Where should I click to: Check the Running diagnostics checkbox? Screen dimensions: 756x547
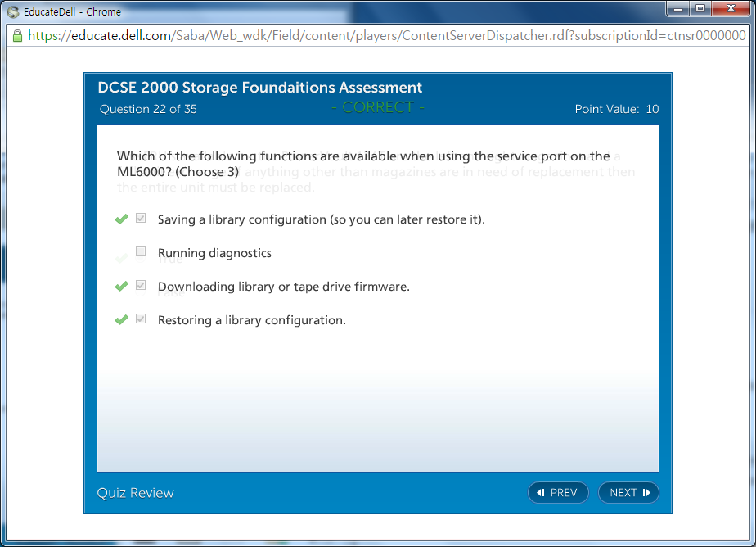tap(141, 252)
